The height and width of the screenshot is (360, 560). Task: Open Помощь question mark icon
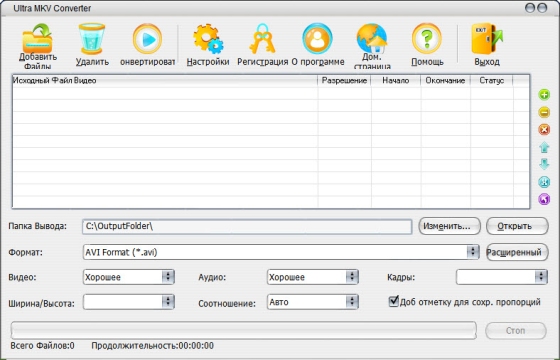tap(427, 39)
